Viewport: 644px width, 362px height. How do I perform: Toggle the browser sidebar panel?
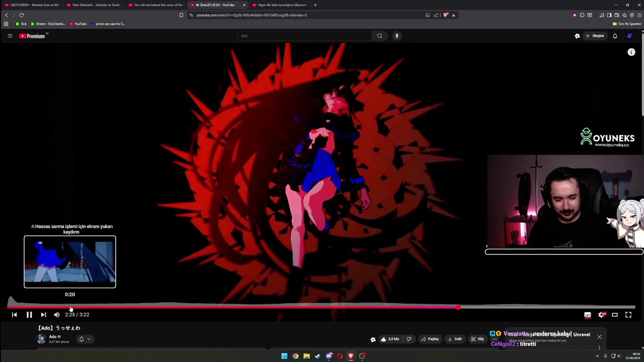click(609, 15)
